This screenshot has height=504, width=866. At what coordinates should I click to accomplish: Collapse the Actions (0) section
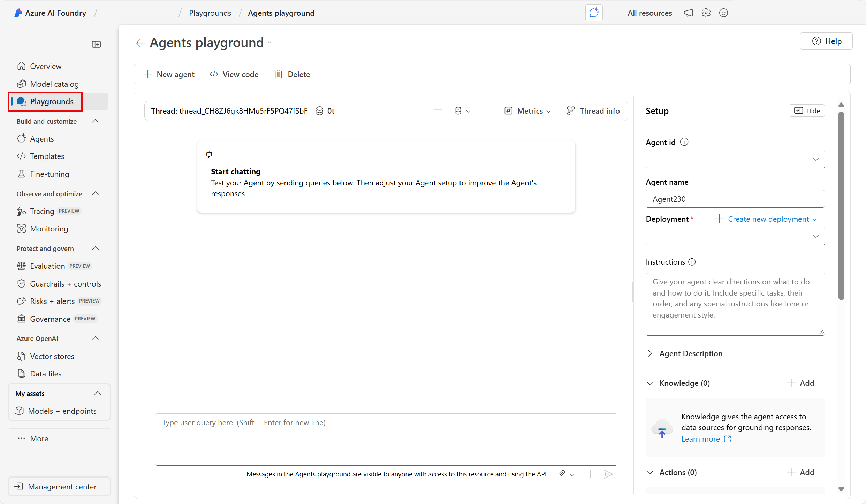(650, 472)
